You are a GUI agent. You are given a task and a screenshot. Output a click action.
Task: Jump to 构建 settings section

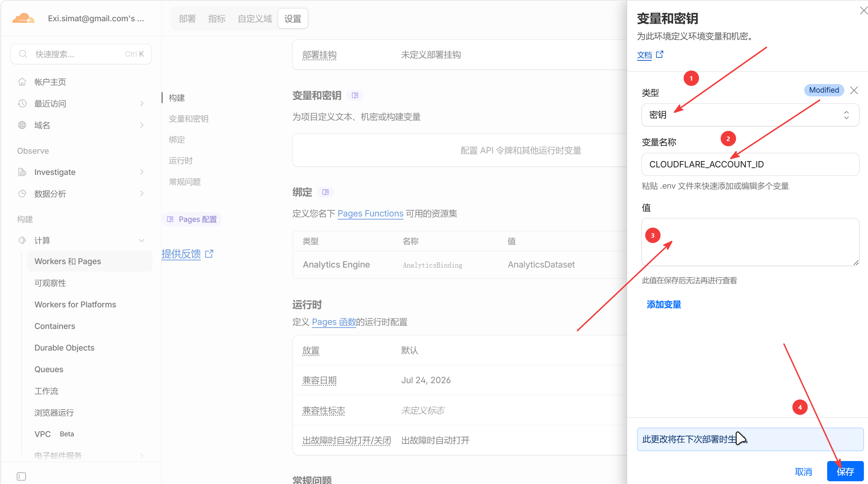177,98
